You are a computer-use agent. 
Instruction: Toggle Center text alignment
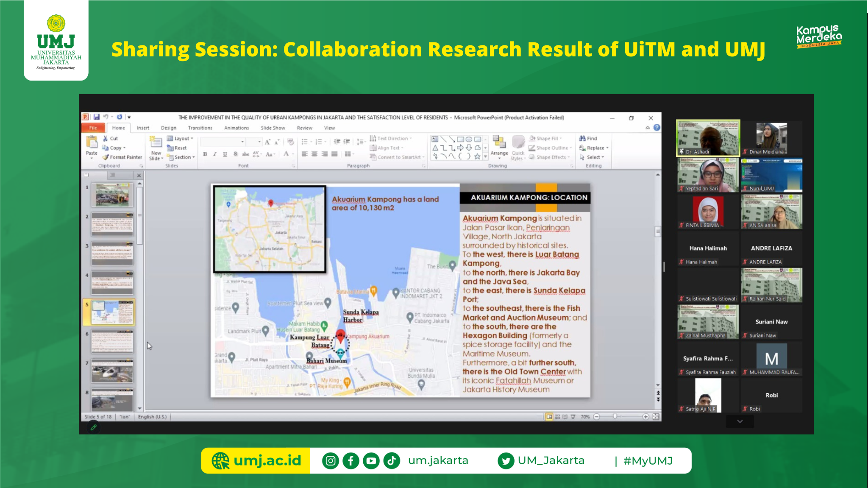coord(314,154)
